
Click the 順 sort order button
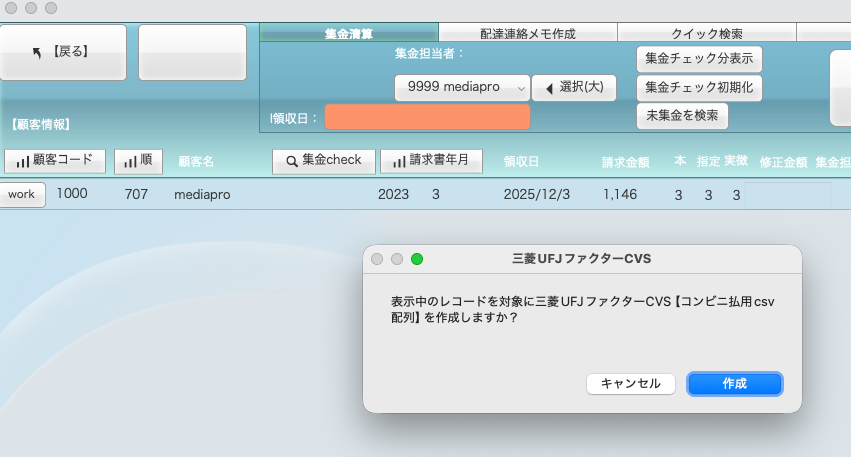click(139, 160)
